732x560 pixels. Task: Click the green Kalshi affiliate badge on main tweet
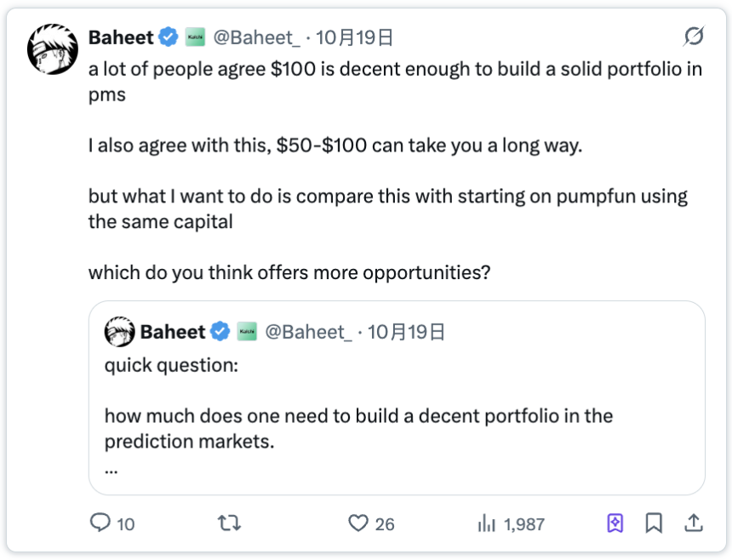click(195, 37)
